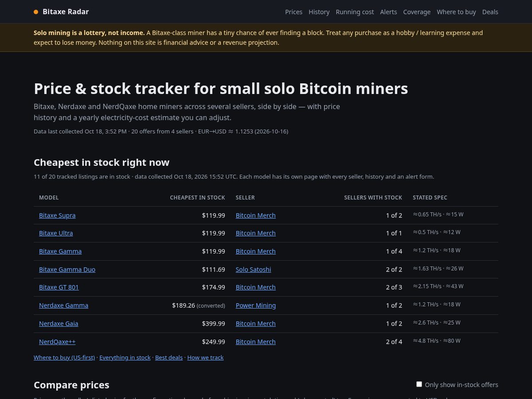Screen dimensions: 532x399
Task: Follow the Where to buy (US-first) link
Action: pyautogui.click(x=64, y=357)
